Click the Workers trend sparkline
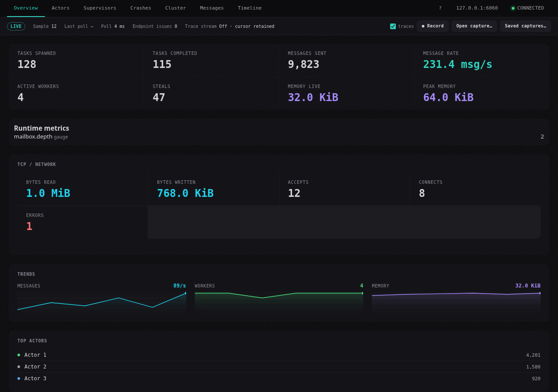 pyautogui.click(x=279, y=302)
